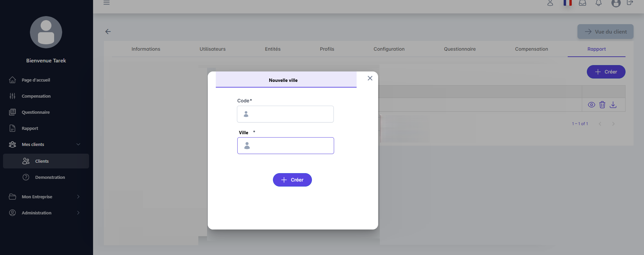
Task: Click the download icon in table row
Action: click(613, 105)
